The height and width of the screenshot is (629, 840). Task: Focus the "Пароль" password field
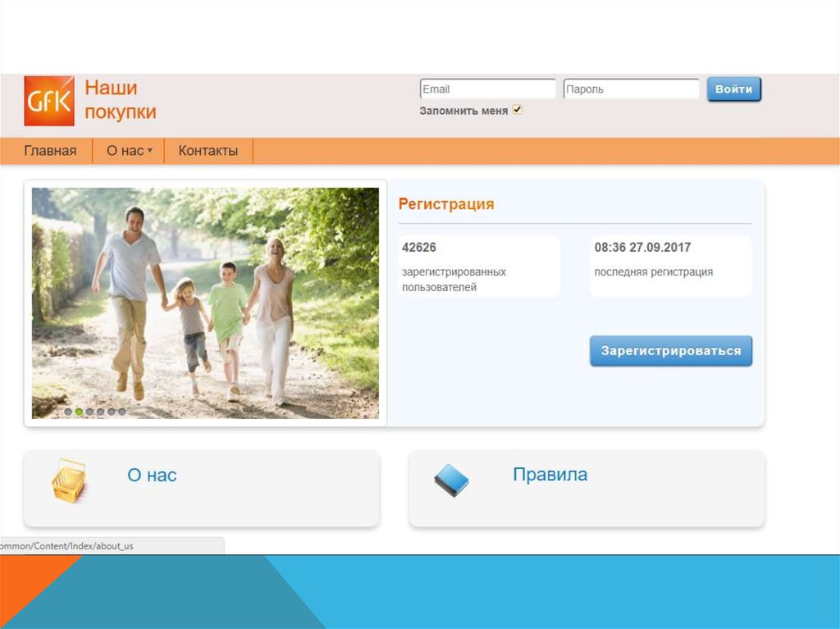[631, 89]
